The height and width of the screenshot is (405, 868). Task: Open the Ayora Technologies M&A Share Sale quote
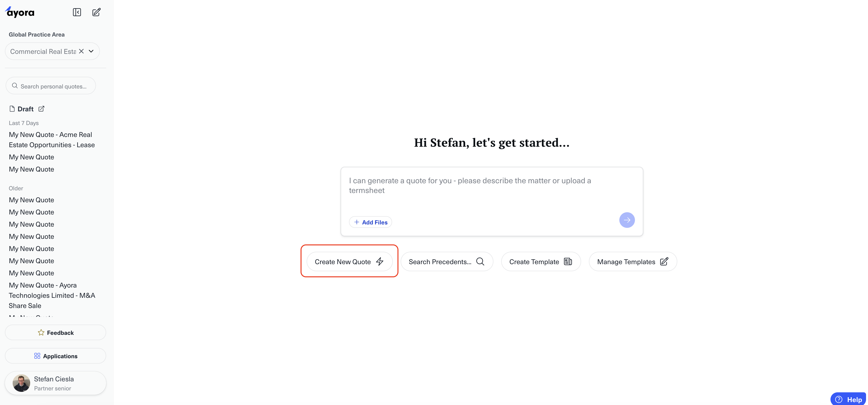click(x=52, y=295)
